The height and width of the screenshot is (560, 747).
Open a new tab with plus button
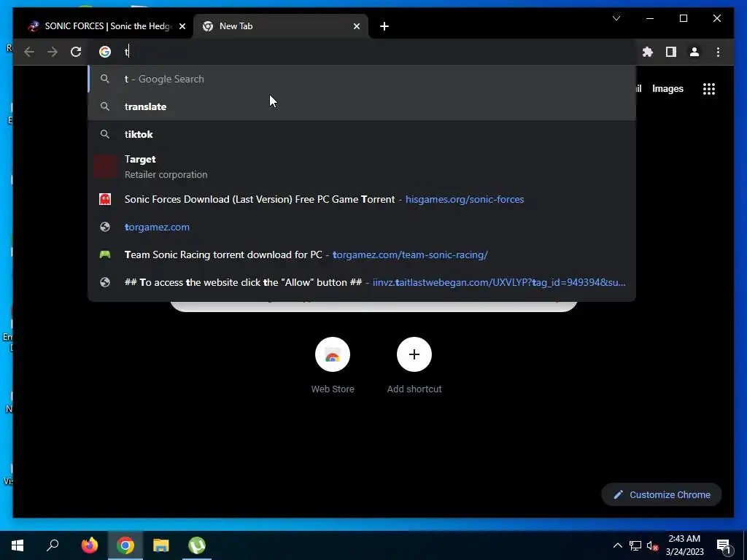click(384, 26)
